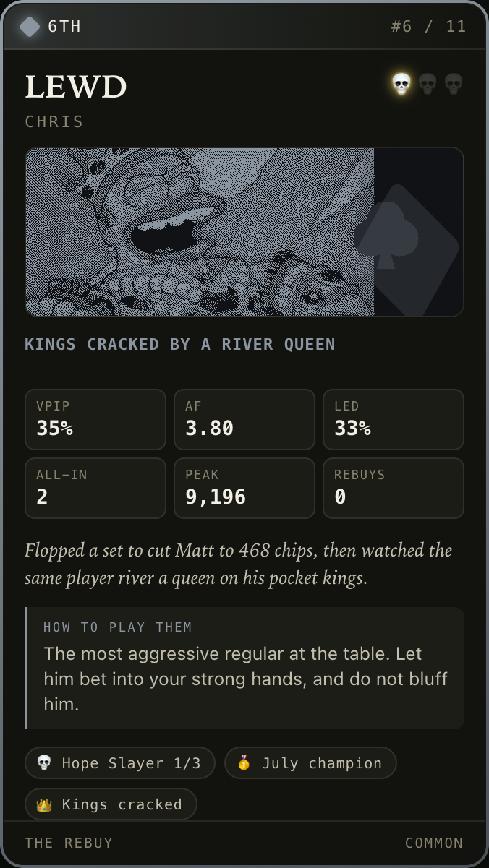The width and height of the screenshot is (489, 868).
Task: Select the PEAK 9,196 stat tile
Action: [x=244, y=488]
